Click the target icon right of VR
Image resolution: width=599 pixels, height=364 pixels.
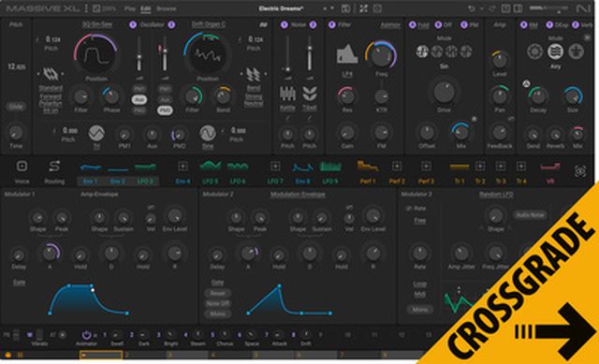coord(580,171)
